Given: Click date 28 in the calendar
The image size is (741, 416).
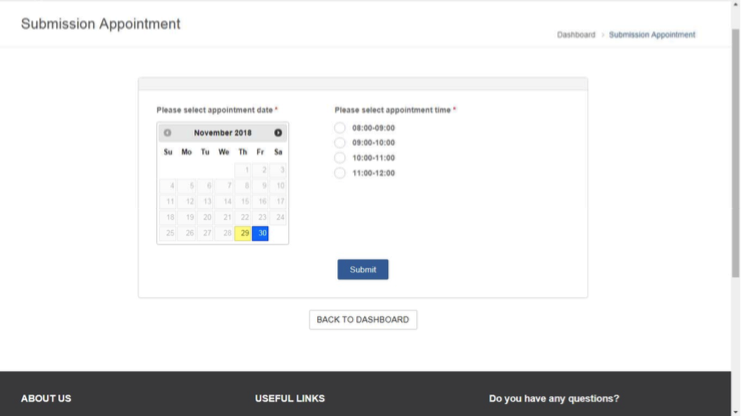Looking at the screenshot, I should 225,233.
